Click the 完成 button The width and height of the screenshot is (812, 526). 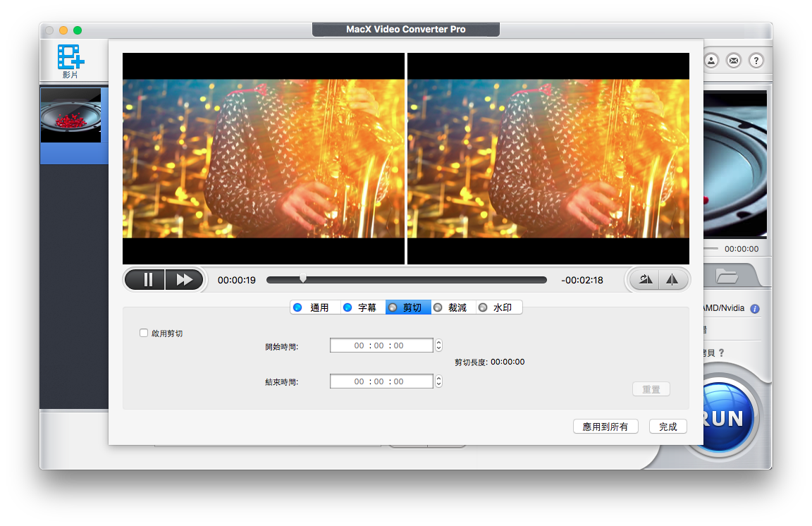point(668,427)
